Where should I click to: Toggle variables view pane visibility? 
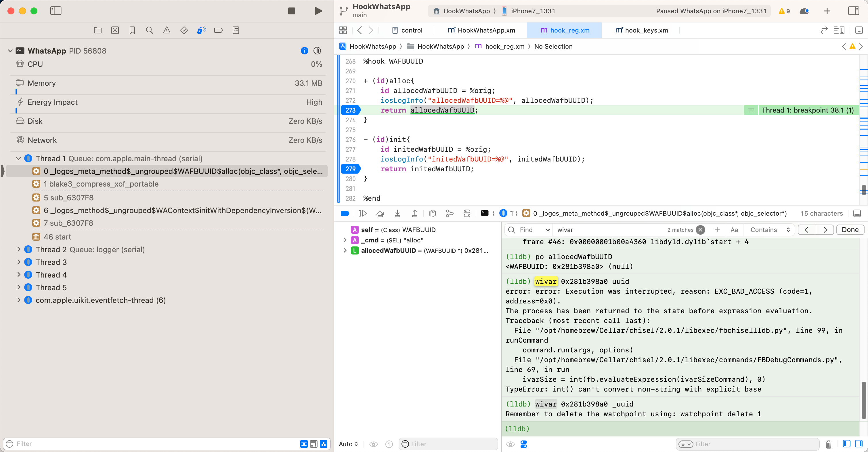click(x=846, y=444)
